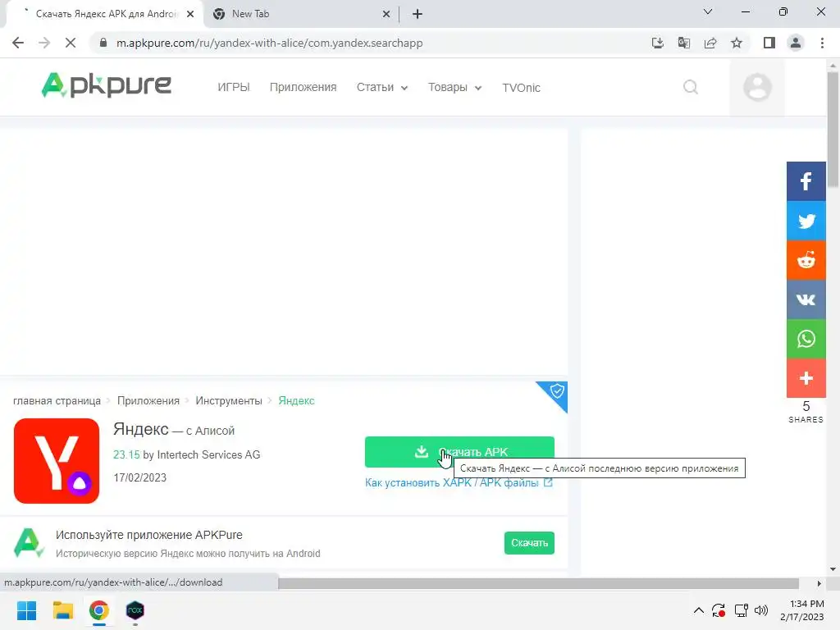
Task: Click the Yandex app icon image
Action: click(x=57, y=461)
